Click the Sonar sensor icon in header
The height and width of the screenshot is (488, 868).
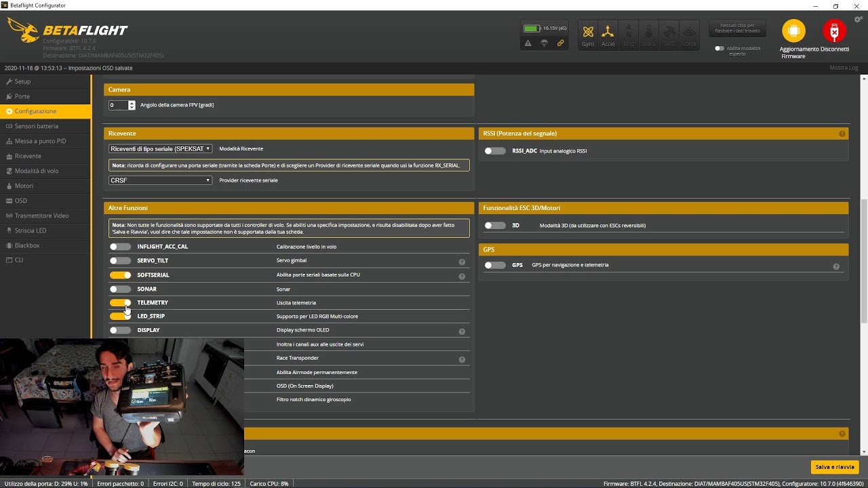click(689, 35)
